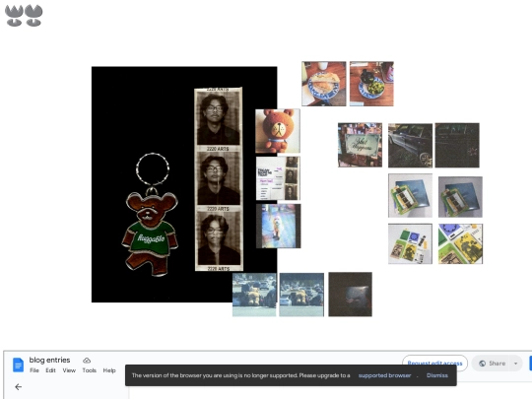
Task: Open the File menu
Action: coord(34,370)
